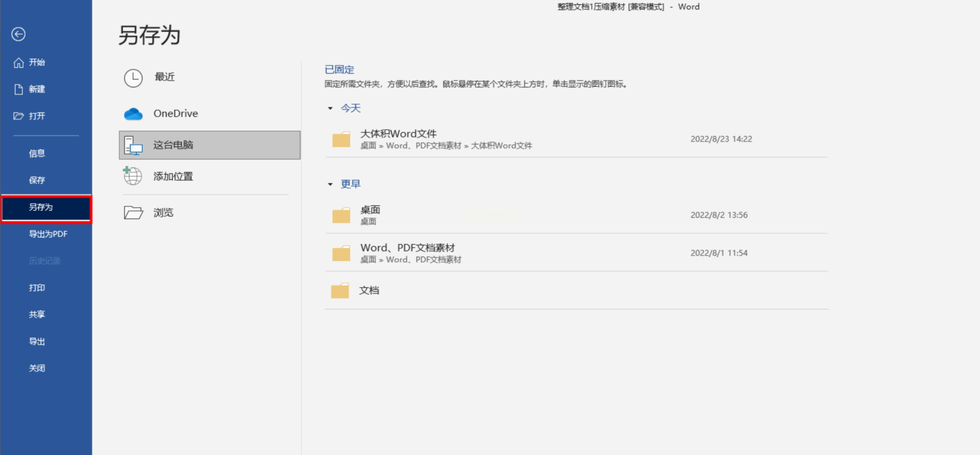Screen dimensions: 980x455
Task: Click the This PC computer icon
Action: [133, 145]
